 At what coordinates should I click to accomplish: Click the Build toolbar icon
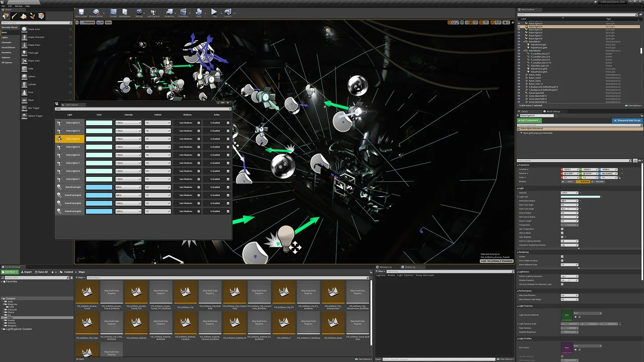click(x=199, y=12)
